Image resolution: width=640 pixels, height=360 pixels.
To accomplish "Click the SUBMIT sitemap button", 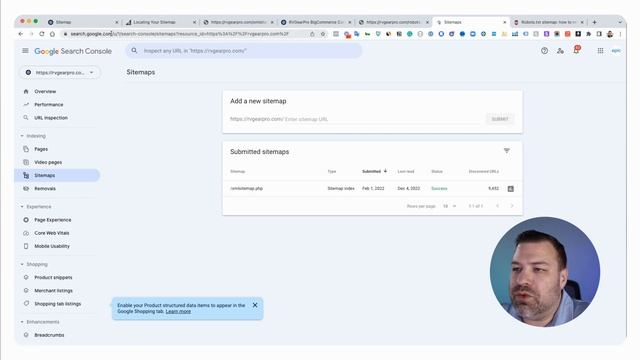I will pyautogui.click(x=500, y=119).
